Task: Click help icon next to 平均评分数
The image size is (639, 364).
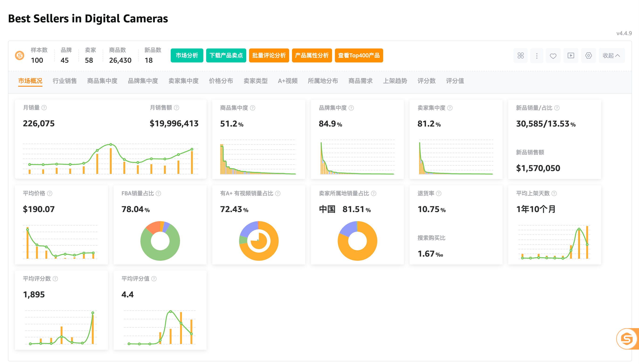Action: pos(55,279)
